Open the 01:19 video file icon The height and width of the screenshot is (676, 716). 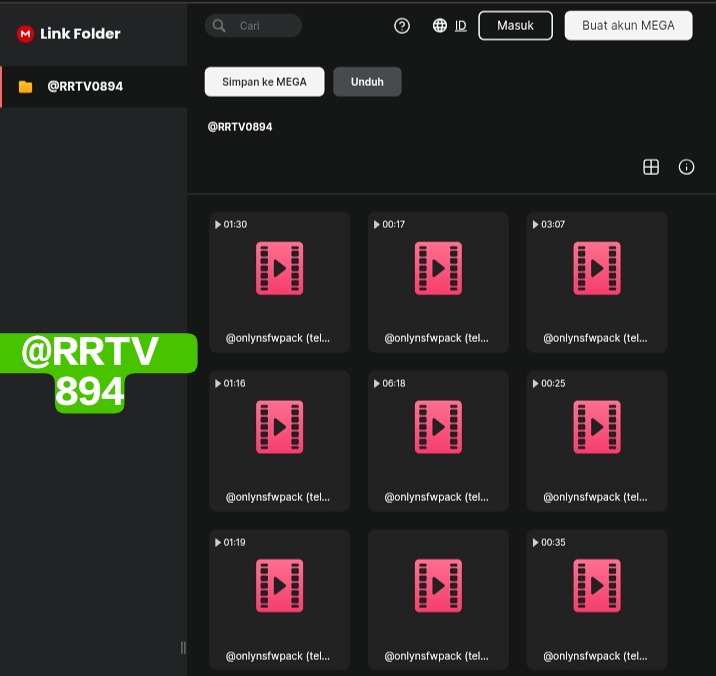pyautogui.click(x=279, y=586)
